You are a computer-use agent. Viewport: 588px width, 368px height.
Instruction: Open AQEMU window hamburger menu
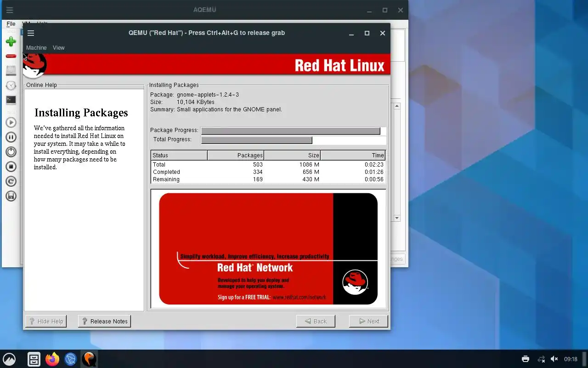point(10,10)
